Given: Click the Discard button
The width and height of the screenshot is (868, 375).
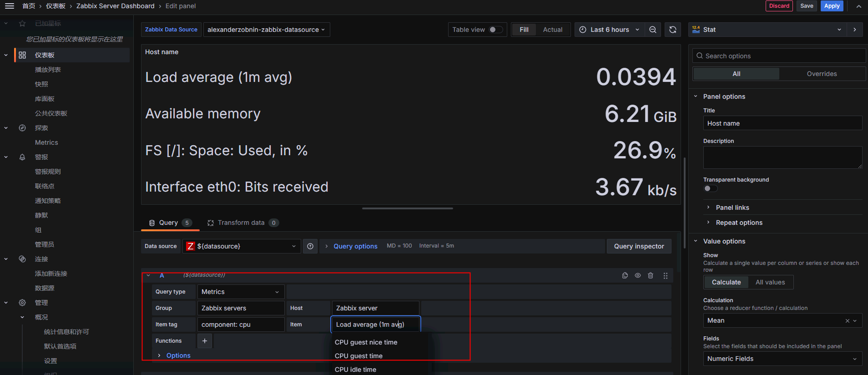Looking at the screenshot, I should 779,6.
